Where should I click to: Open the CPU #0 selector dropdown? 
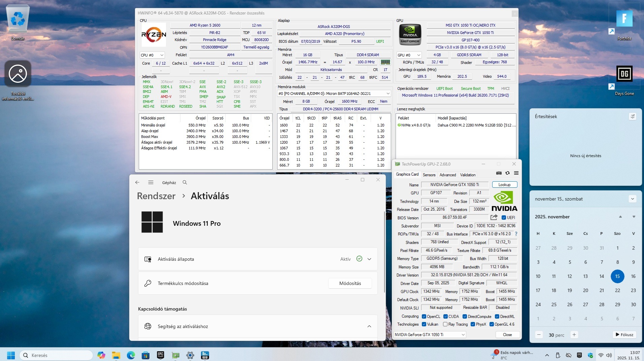(152, 55)
